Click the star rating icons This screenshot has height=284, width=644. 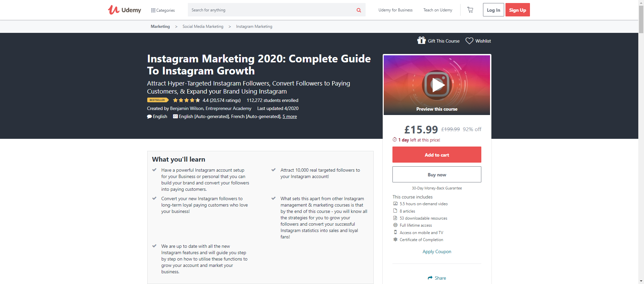click(x=186, y=100)
